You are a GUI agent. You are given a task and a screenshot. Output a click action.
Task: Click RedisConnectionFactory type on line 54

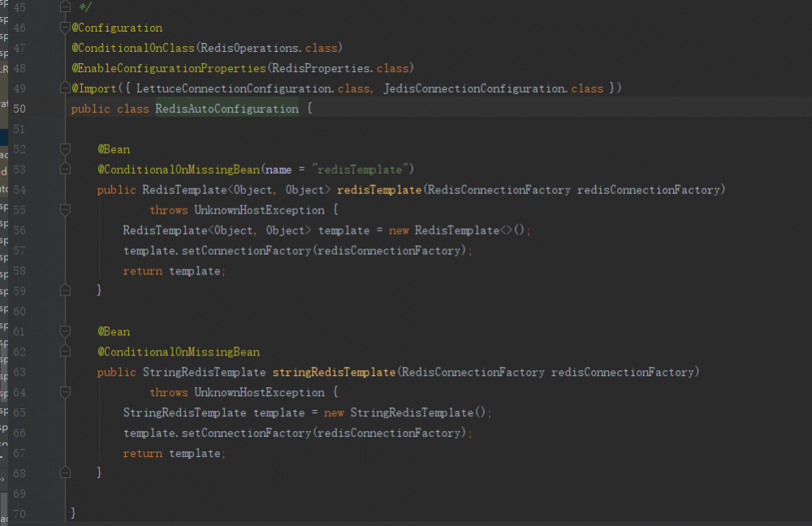tap(499, 190)
